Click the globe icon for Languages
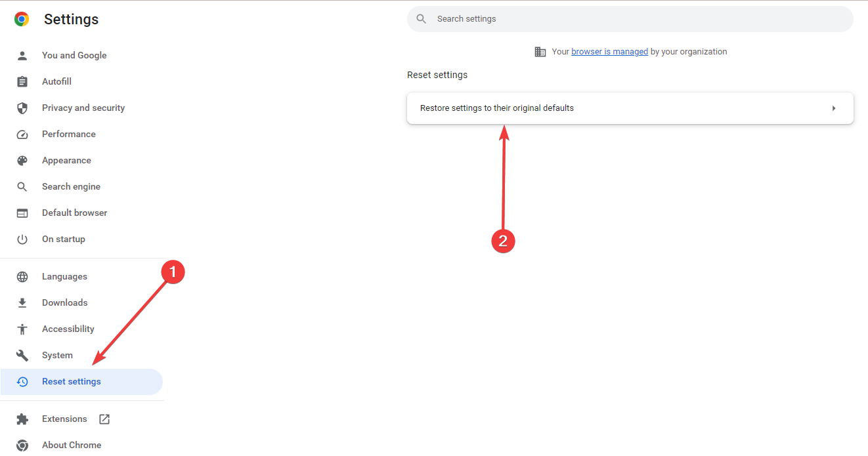The height and width of the screenshot is (456, 868). 22,276
